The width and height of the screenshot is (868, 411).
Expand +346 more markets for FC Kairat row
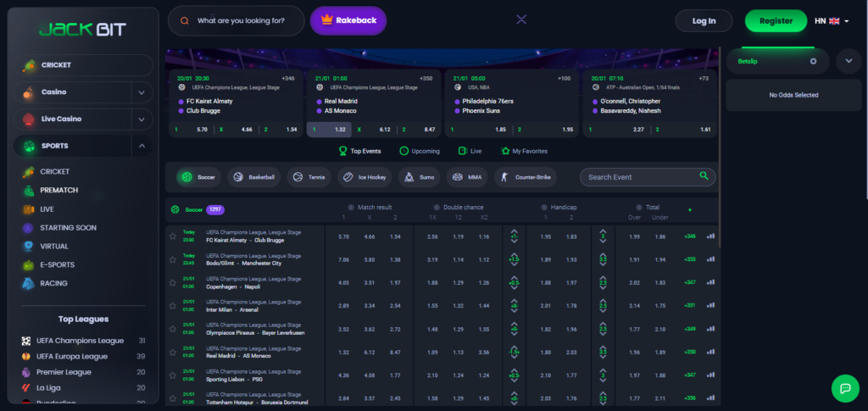click(x=690, y=236)
